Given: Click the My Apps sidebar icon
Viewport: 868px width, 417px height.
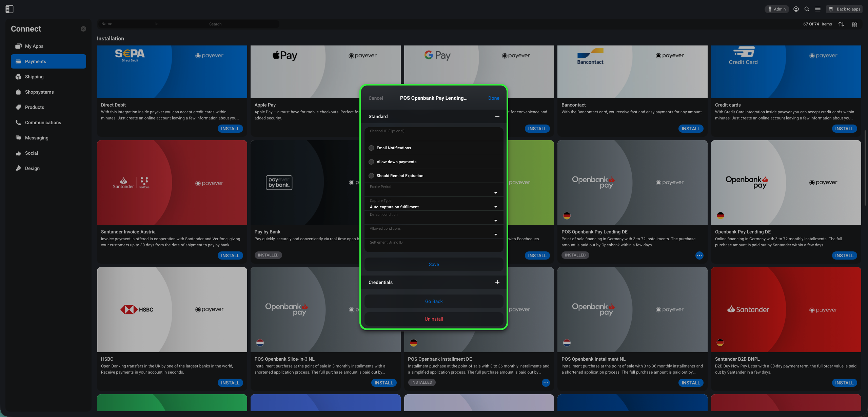Looking at the screenshot, I should (18, 46).
